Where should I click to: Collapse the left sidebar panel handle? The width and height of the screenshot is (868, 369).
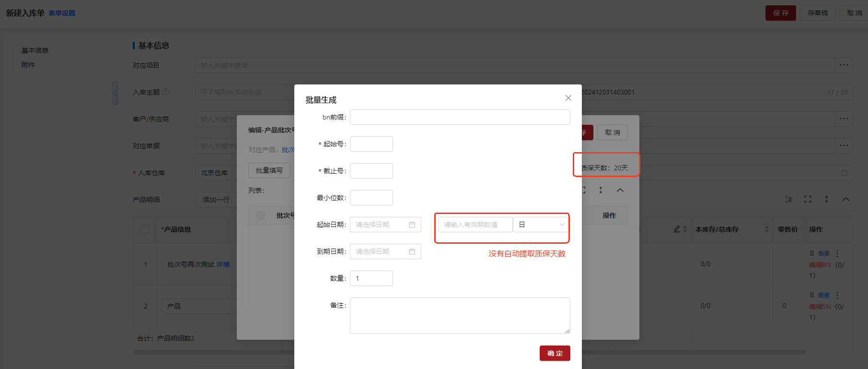(x=115, y=93)
